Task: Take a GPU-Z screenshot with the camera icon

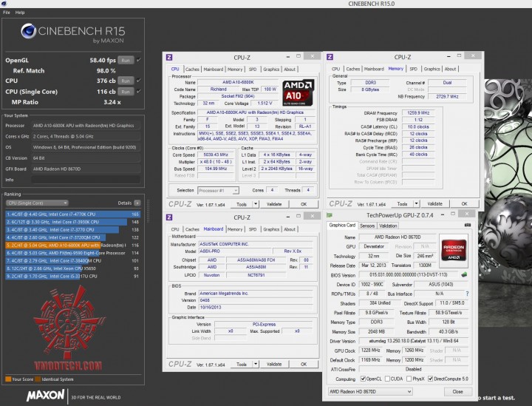Action: [x=468, y=225]
